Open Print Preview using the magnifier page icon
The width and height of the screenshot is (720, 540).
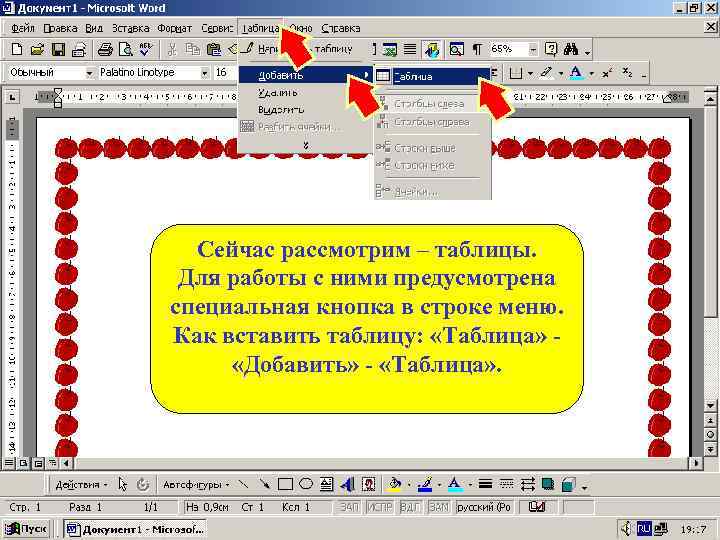(125, 49)
